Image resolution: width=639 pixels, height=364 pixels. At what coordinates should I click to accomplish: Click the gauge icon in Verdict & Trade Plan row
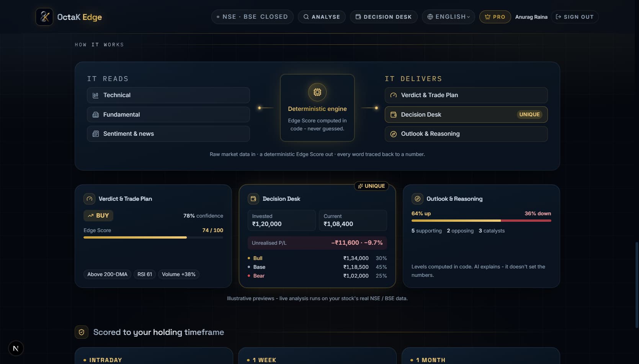(x=393, y=95)
